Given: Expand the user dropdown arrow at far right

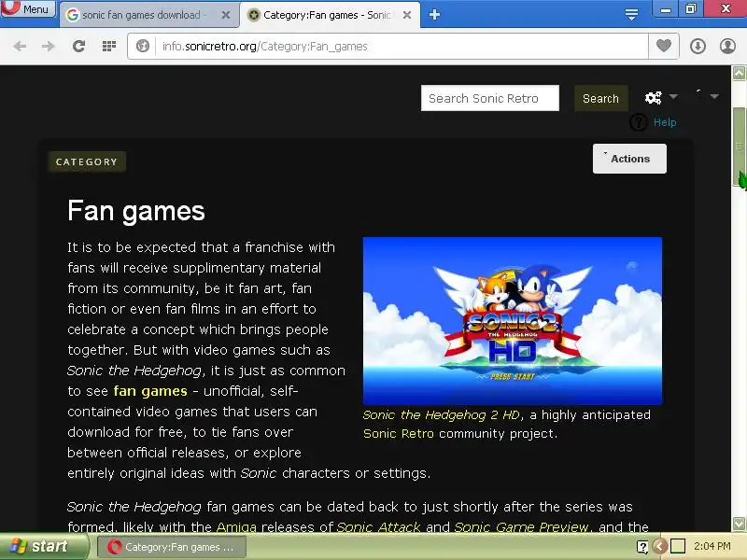Looking at the screenshot, I should click(x=714, y=97).
